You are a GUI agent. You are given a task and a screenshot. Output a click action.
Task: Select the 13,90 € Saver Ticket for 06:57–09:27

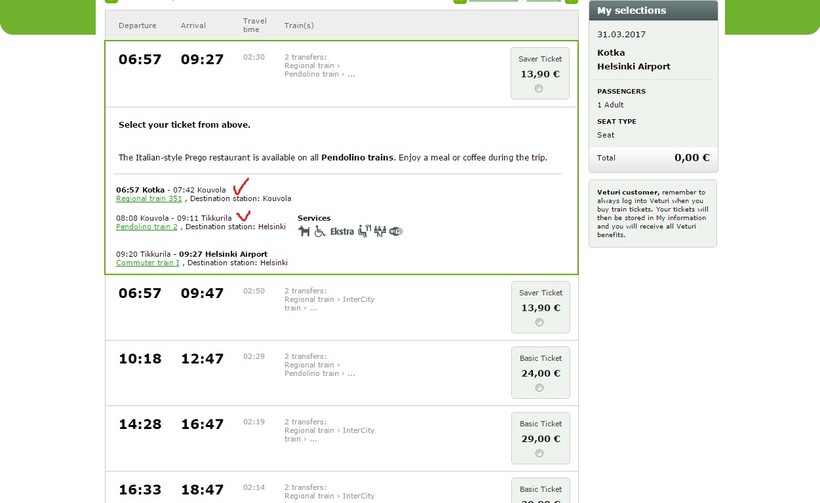(x=540, y=88)
